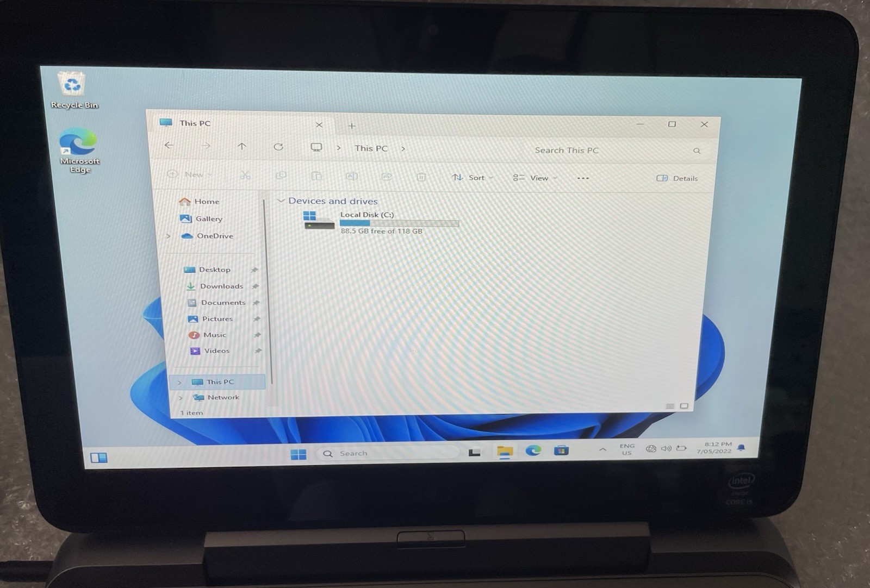The image size is (870, 588).
Task: Click the taskbar Search box
Action: (388, 453)
